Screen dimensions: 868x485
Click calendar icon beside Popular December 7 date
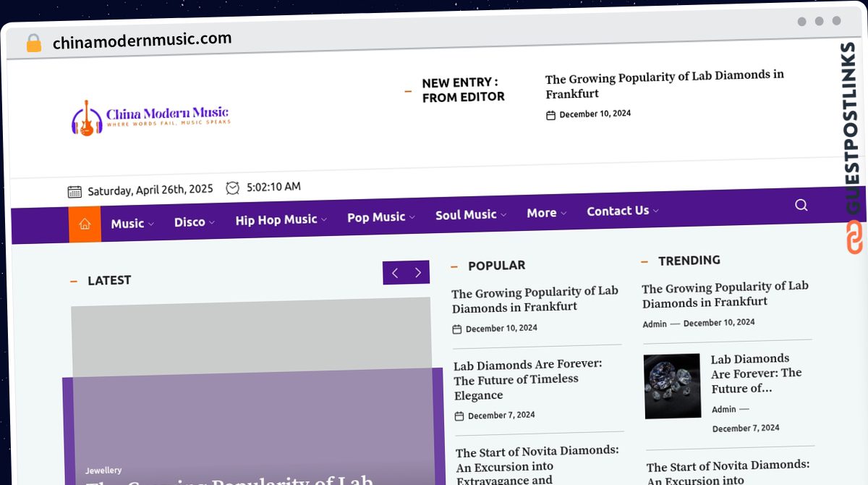click(x=459, y=416)
